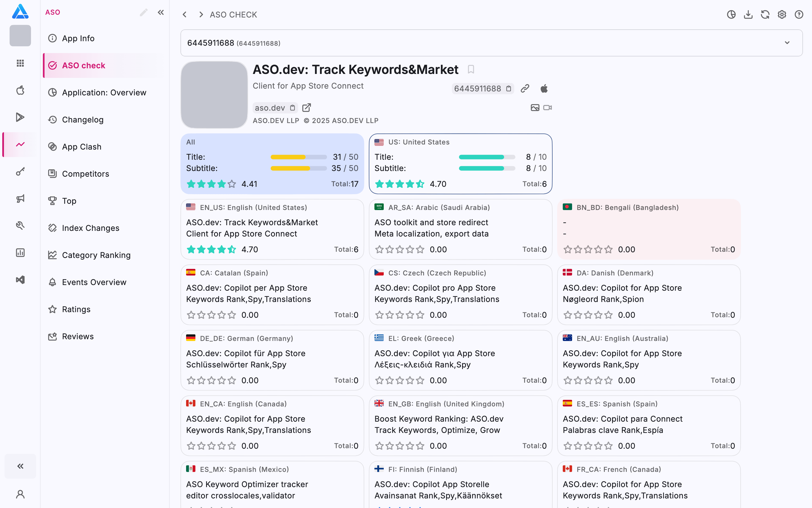Collapse the left rail with bottom double chevron
The image size is (812, 508).
click(20, 466)
